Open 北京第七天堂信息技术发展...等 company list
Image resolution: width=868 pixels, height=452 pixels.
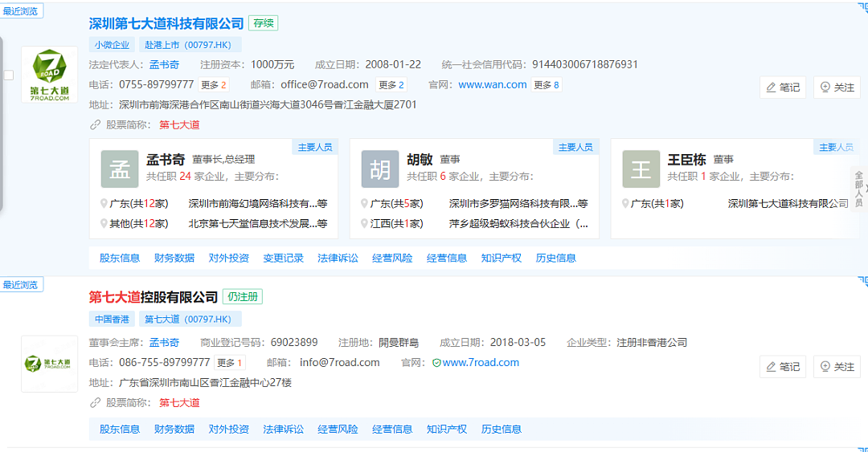(258, 223)
